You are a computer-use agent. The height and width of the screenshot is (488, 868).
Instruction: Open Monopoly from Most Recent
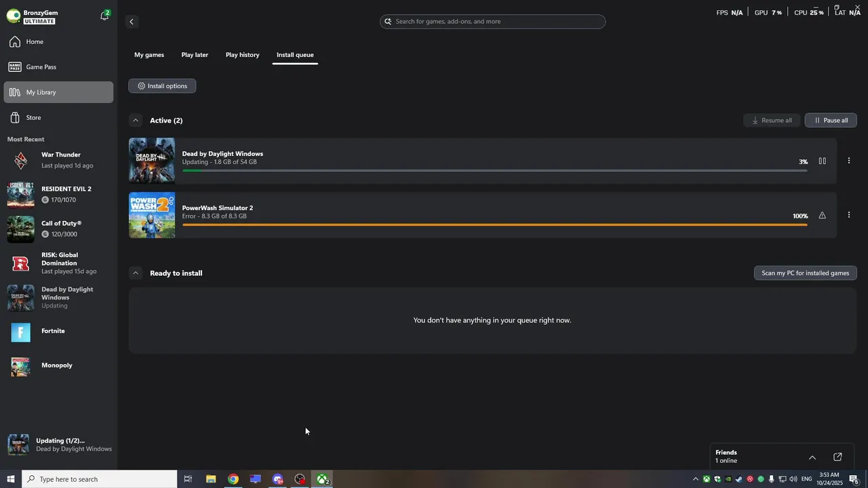(58, 366)
